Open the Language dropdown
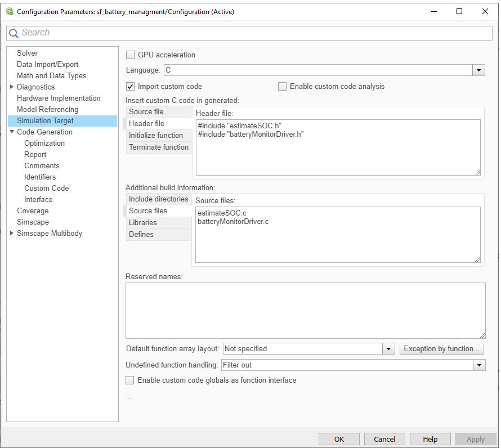501x448 pixels. [x=478, y=70]
